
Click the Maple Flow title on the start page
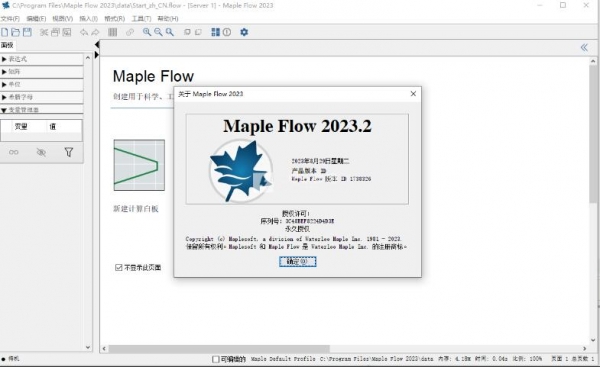[153, 76]
